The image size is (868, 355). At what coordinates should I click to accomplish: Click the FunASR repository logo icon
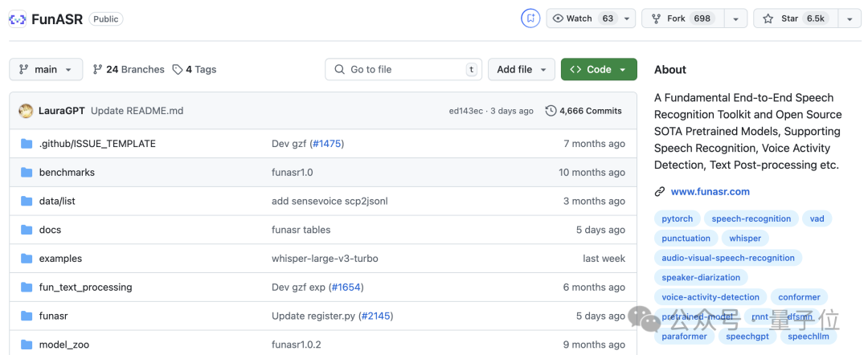click(17, 18)
